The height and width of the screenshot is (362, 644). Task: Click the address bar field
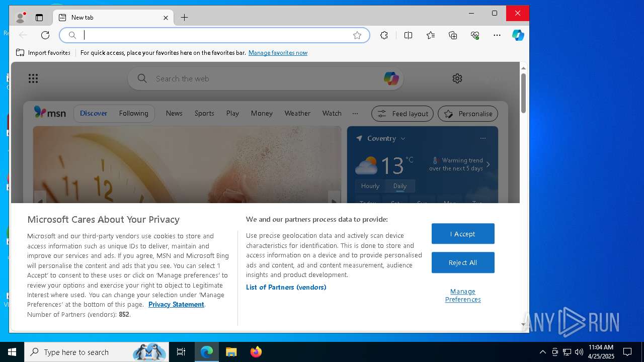tap(214, 35)
